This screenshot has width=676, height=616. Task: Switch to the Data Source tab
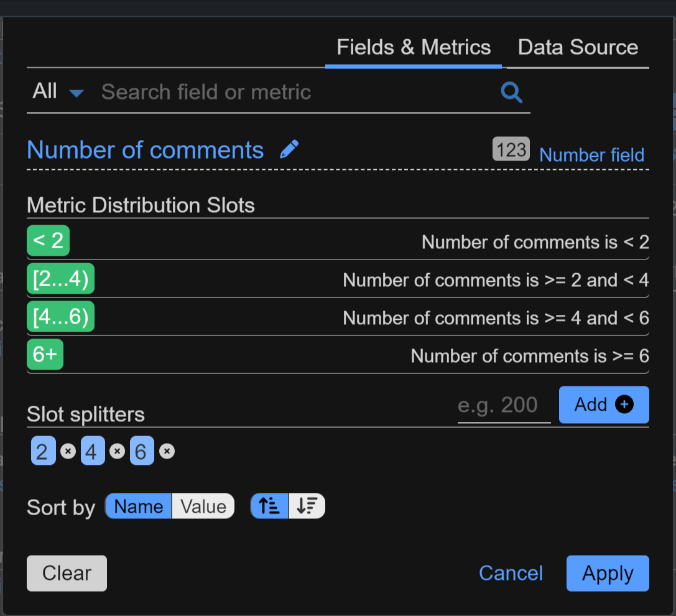[578, 47]
